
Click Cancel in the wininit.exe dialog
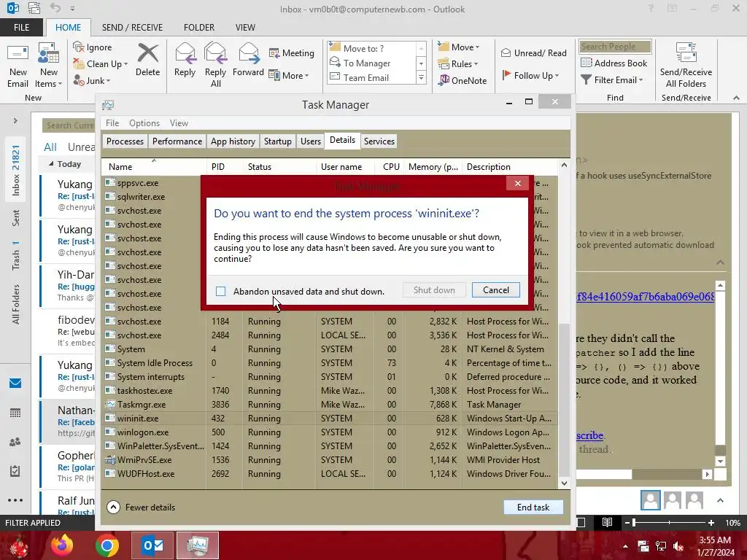(x=496, y=290)
